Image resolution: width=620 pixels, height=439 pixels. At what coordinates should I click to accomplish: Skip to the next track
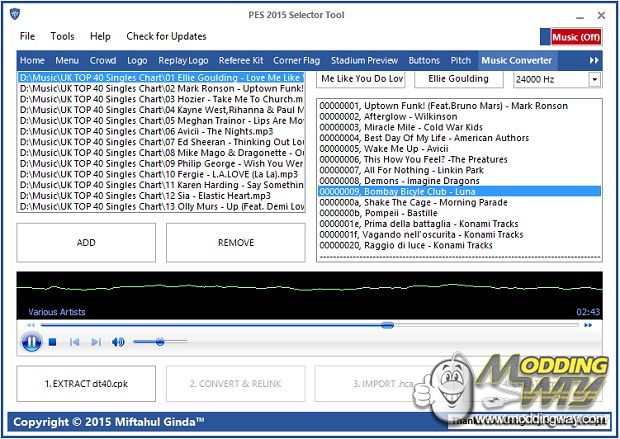point(96,342)
